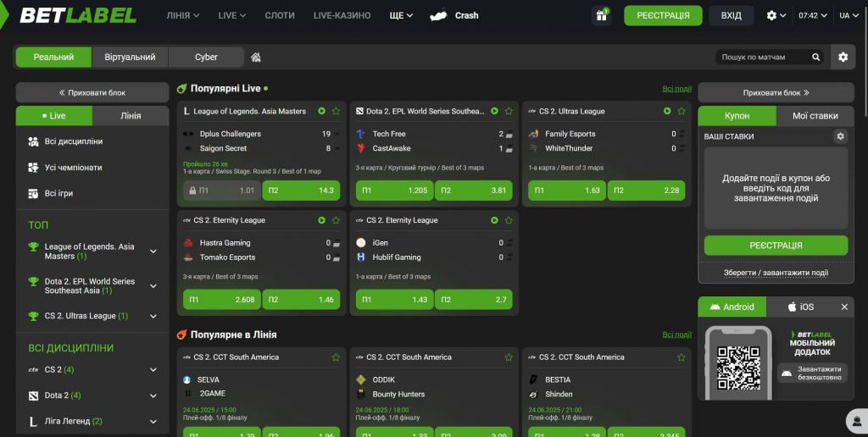Switch to Cyber tab
The image size is (868, 437).
coord(207,57)
